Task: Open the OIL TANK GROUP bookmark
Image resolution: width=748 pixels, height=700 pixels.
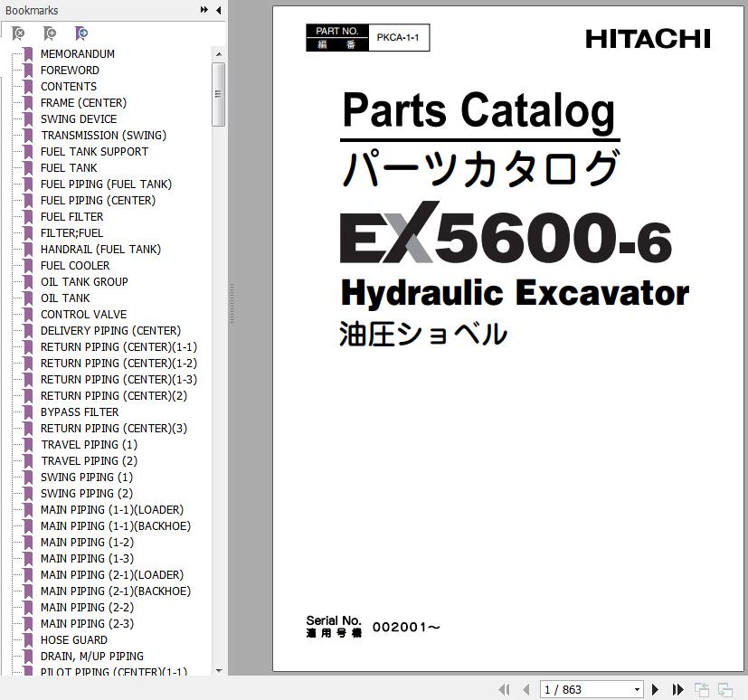Action: tap(84, 282)
